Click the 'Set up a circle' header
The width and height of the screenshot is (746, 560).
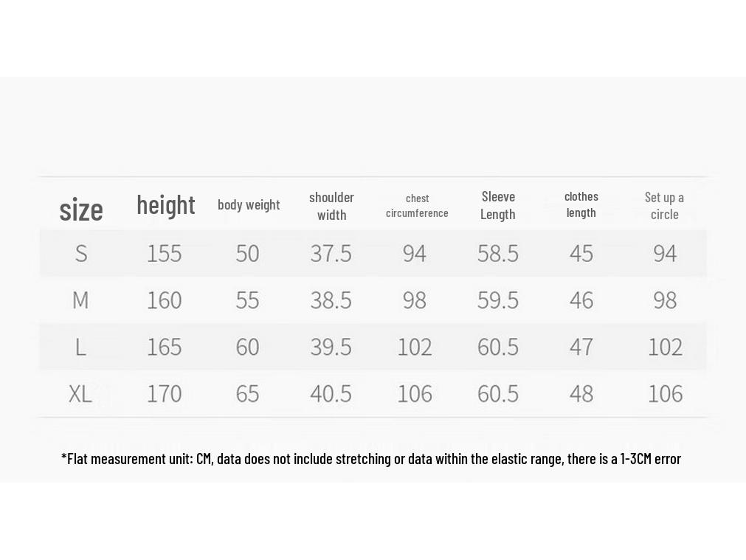tap(664, 206)
